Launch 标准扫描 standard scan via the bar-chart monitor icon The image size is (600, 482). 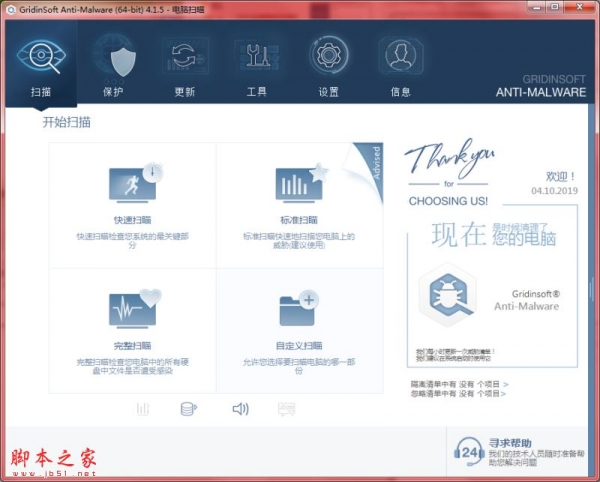pos(302,183)
